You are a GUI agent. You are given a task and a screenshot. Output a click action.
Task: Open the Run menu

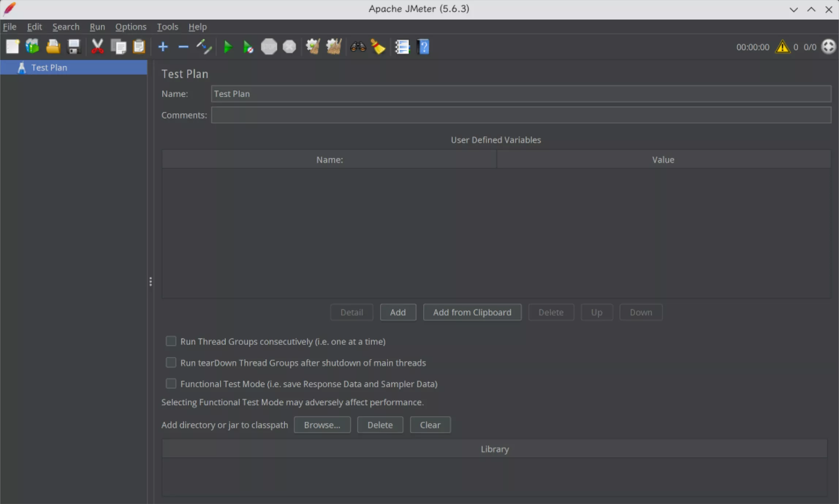point(97,27)
